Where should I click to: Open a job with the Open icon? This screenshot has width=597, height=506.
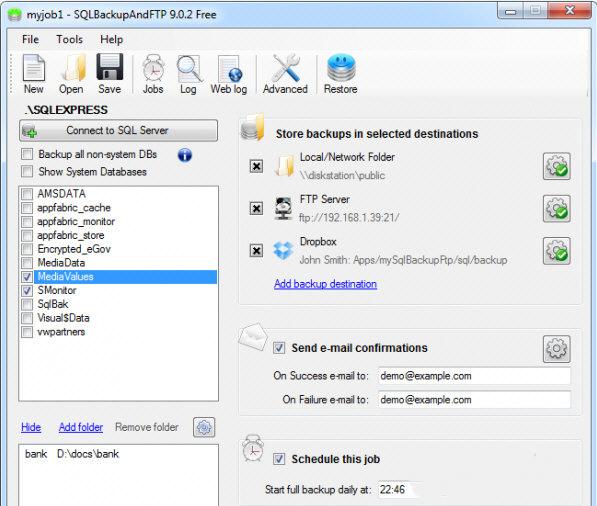coord(71,74)
